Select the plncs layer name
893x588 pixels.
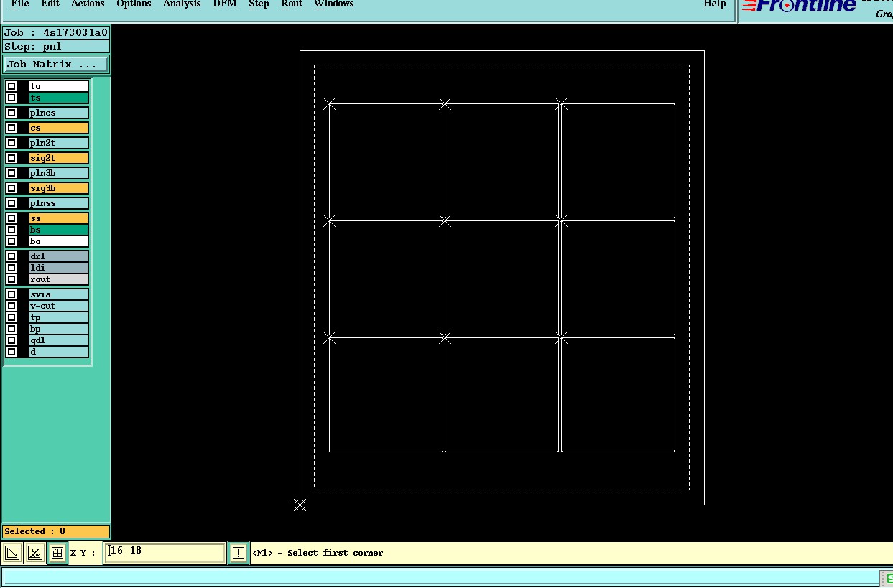pyautogui.click(x=58, y=113)
